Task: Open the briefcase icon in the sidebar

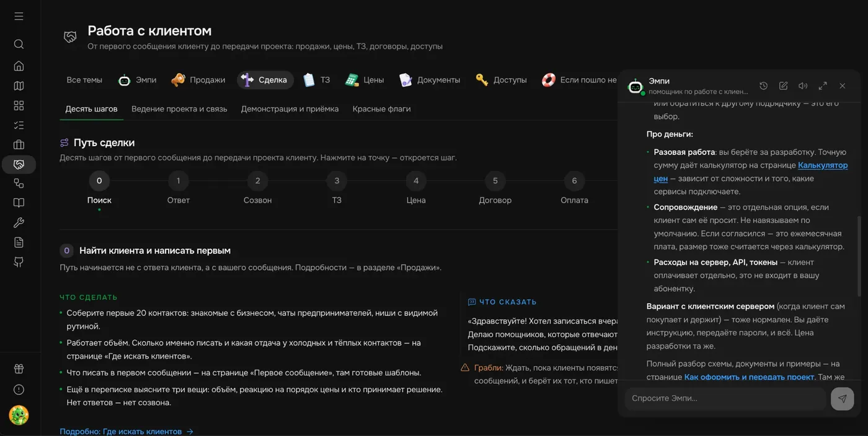Action: click(x=19, y=145)
